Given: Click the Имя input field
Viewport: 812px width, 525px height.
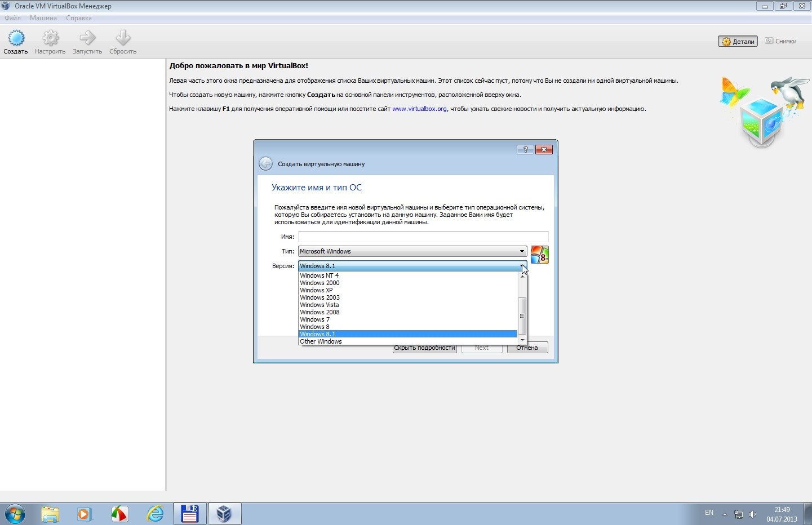Looking at the screenshot, I should click(x=423, y=237).
